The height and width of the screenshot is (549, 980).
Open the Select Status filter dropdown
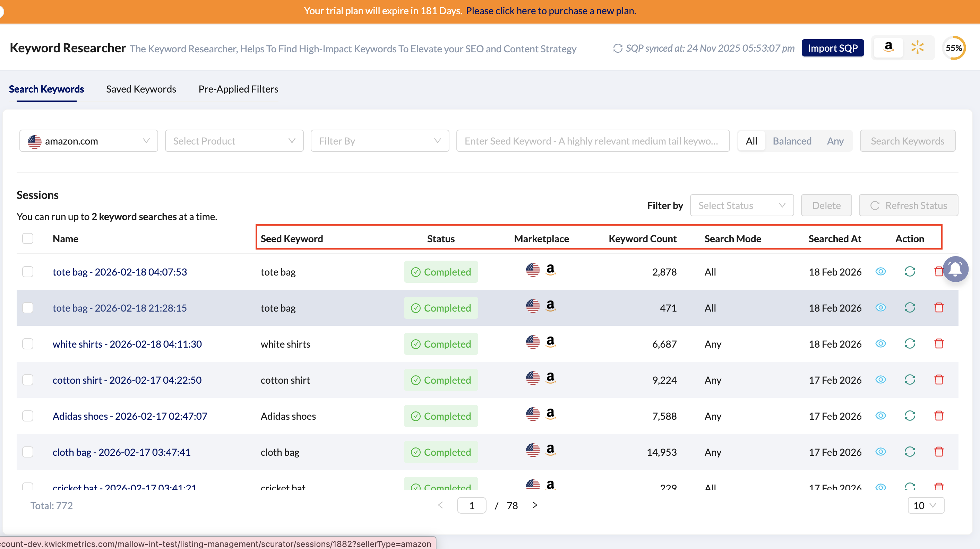(741, 205)
